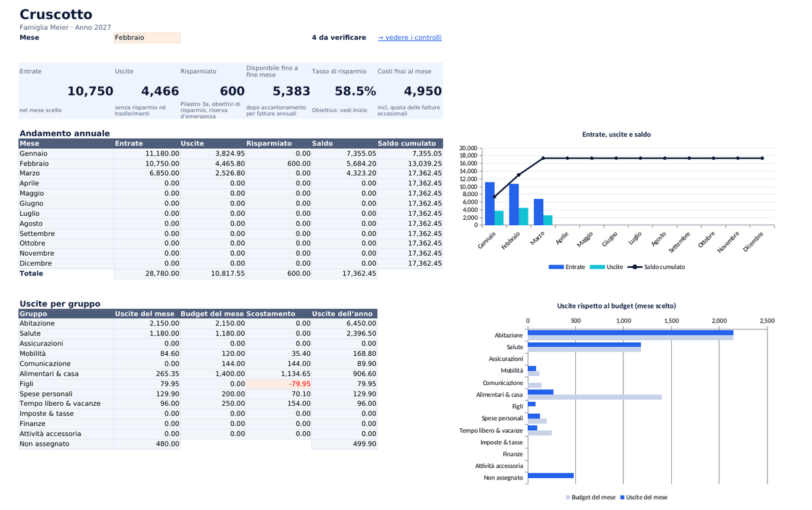Select Mobilità monthly expenses cell 84.60
Viewport: 812px width, 510px height.
coord(147,353)
